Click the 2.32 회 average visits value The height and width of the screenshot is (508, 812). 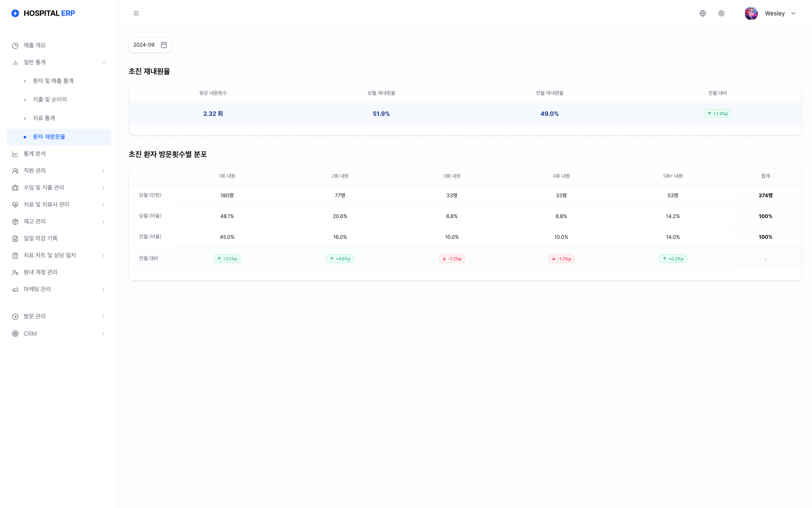213,113
